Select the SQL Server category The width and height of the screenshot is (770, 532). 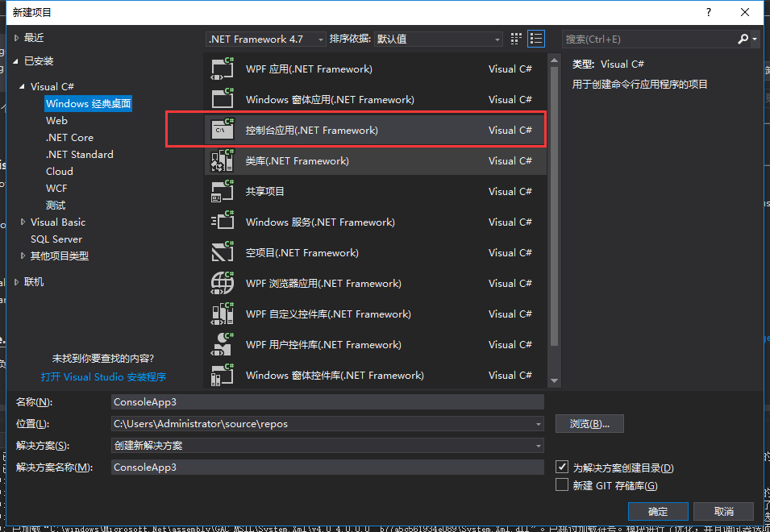click(x=56, y=239)
